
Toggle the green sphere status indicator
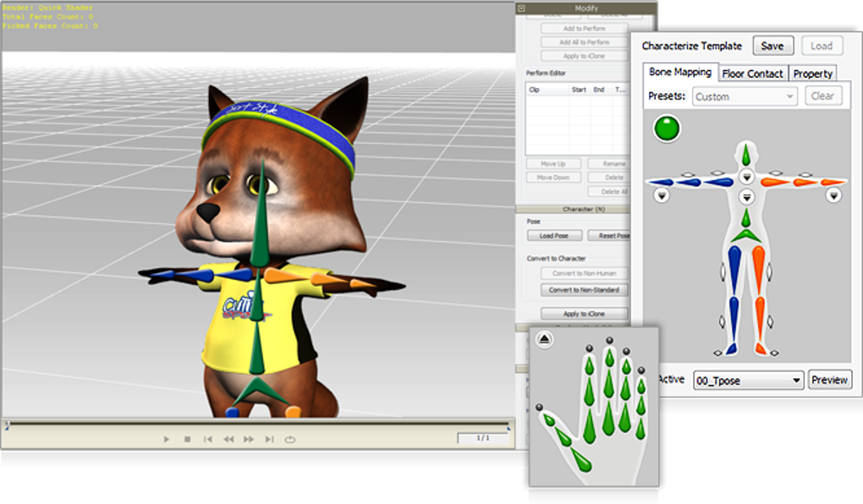pos(667,129)
